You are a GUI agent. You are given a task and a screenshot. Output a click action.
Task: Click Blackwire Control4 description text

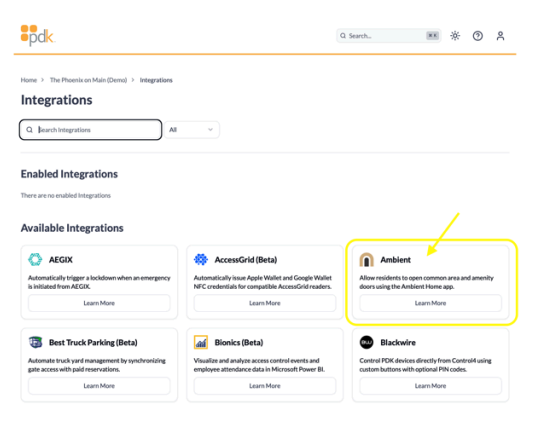pos(425,365)
